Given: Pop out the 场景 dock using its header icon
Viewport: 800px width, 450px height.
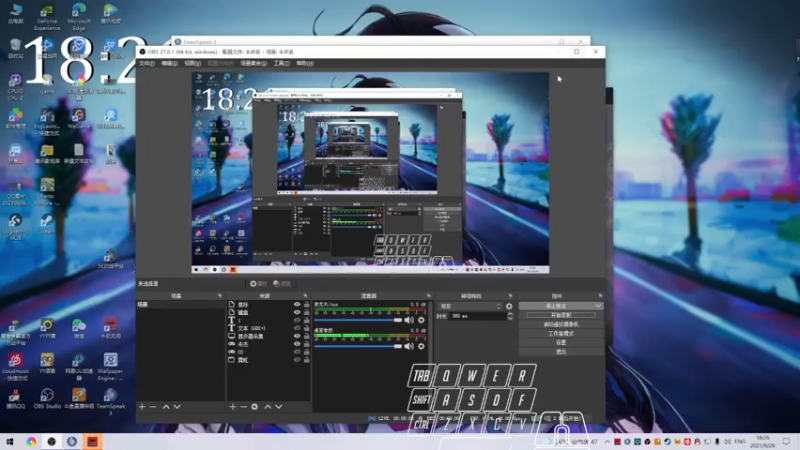Looking at the screenshot, I should (220, 296).
